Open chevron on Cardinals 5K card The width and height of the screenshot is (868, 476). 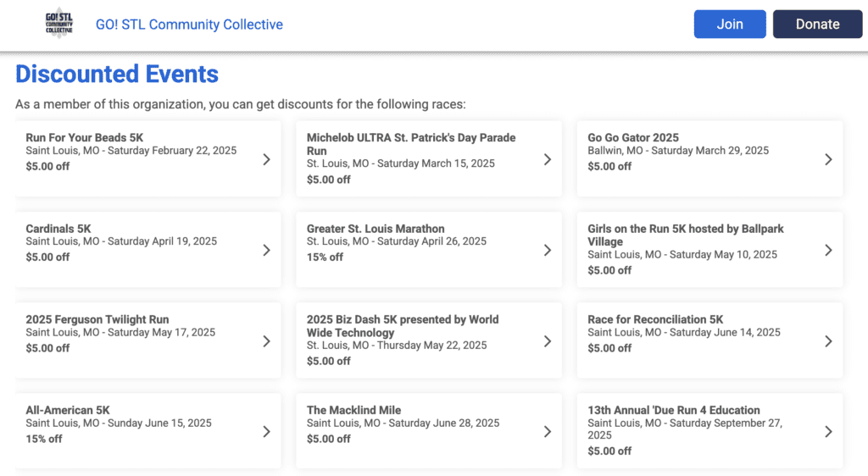pos(266,250)
